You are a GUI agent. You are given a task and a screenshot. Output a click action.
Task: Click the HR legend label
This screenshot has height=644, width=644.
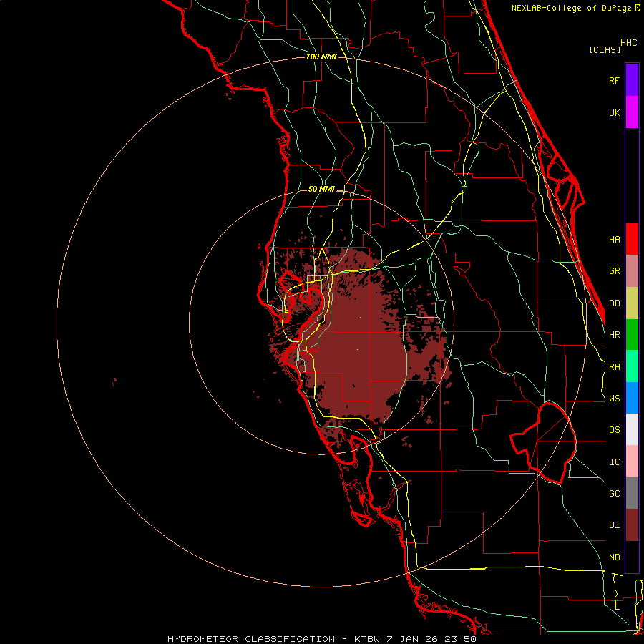click(x=614, y=335)
